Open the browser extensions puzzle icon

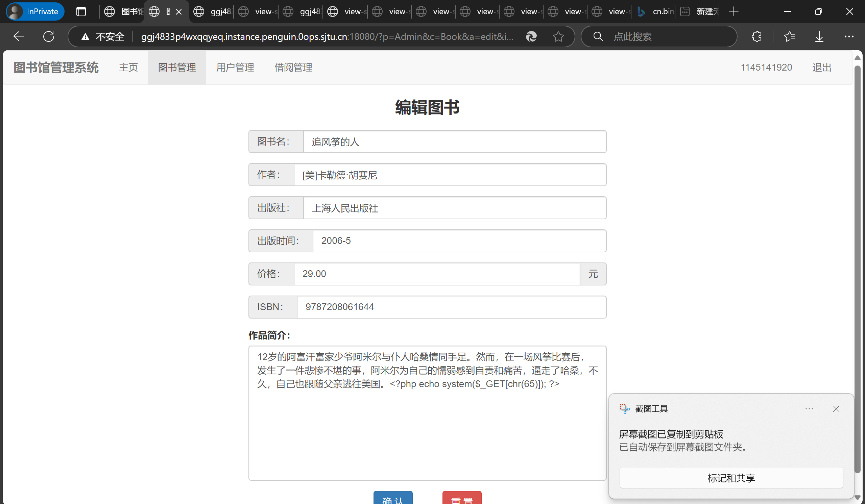[x=756, y=36]
